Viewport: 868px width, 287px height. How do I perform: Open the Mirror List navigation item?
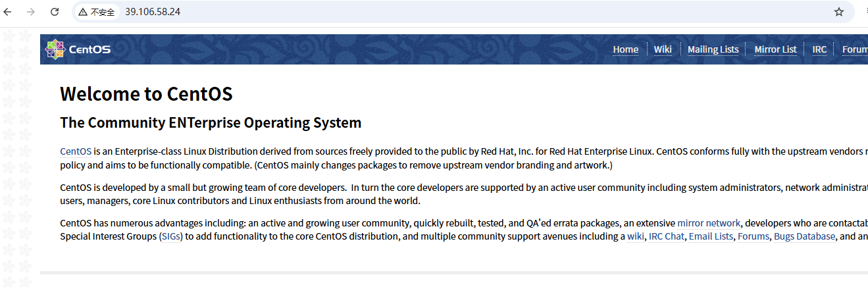[x=776, y=49]
